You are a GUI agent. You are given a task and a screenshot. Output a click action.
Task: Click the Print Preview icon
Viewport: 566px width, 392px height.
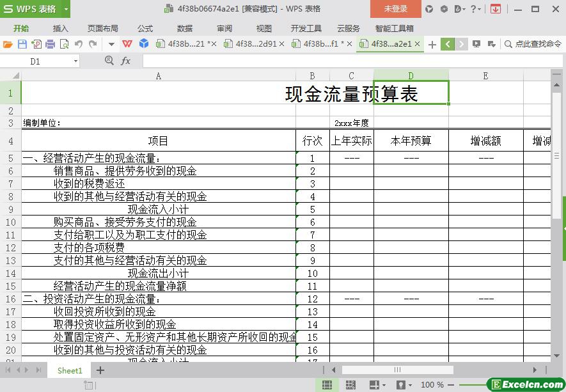tap(64, 44)
